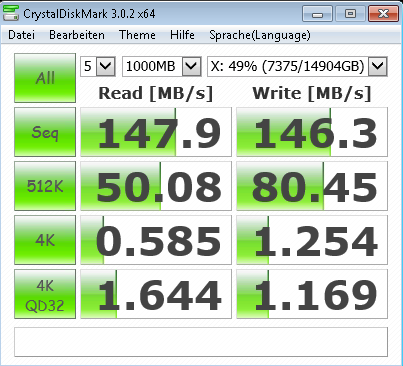Open the Datei menu
Image resolution: width=403 pixels, height=366 pixels.
click(21, 35)
